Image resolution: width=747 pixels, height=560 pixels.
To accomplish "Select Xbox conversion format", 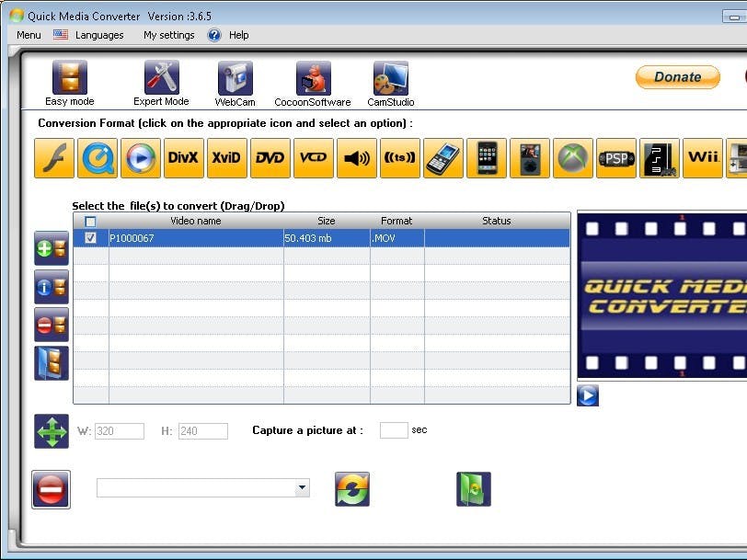I will coord(573,158).
